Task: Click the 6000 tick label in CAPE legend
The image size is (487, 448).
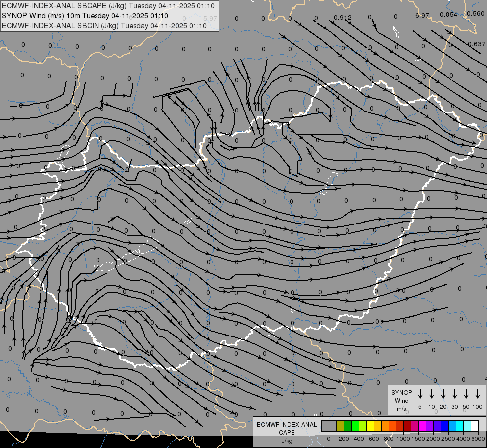Action: pos(478,439)
